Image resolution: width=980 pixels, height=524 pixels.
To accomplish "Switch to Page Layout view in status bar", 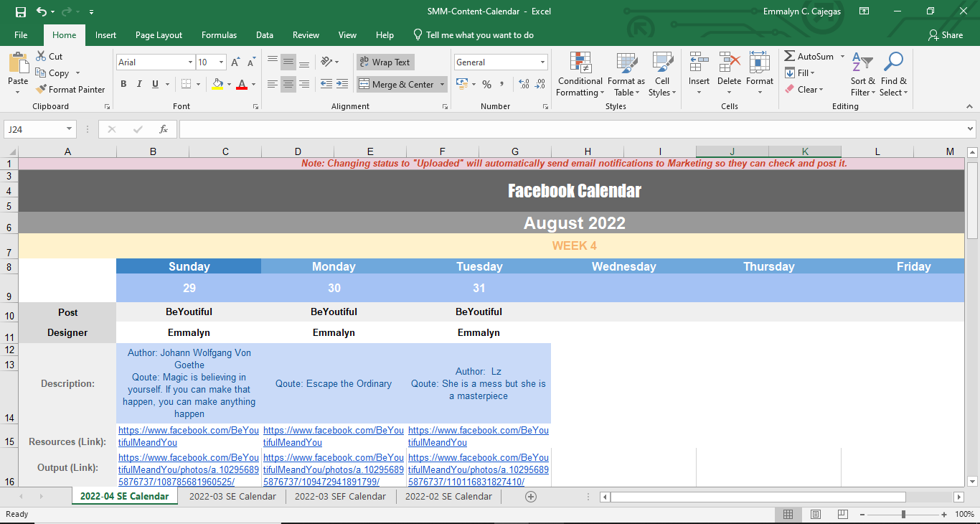I will (816, 514).
